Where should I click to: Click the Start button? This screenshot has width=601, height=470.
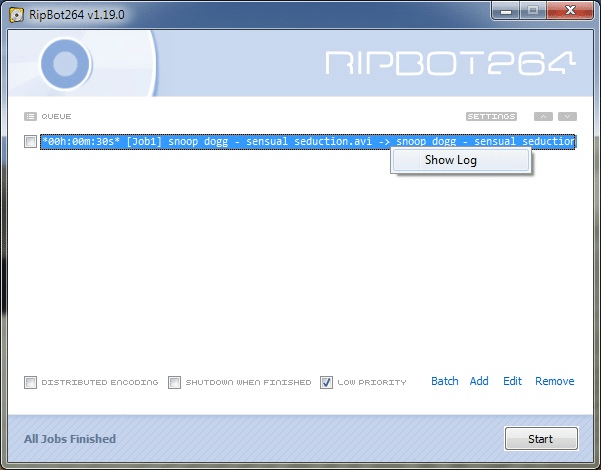[541, 439]
